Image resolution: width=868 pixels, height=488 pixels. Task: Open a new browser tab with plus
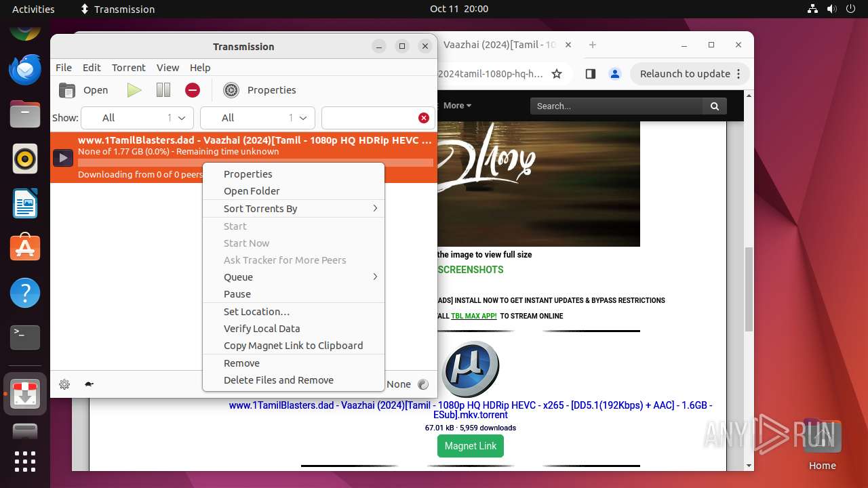[x=593, y=45]
